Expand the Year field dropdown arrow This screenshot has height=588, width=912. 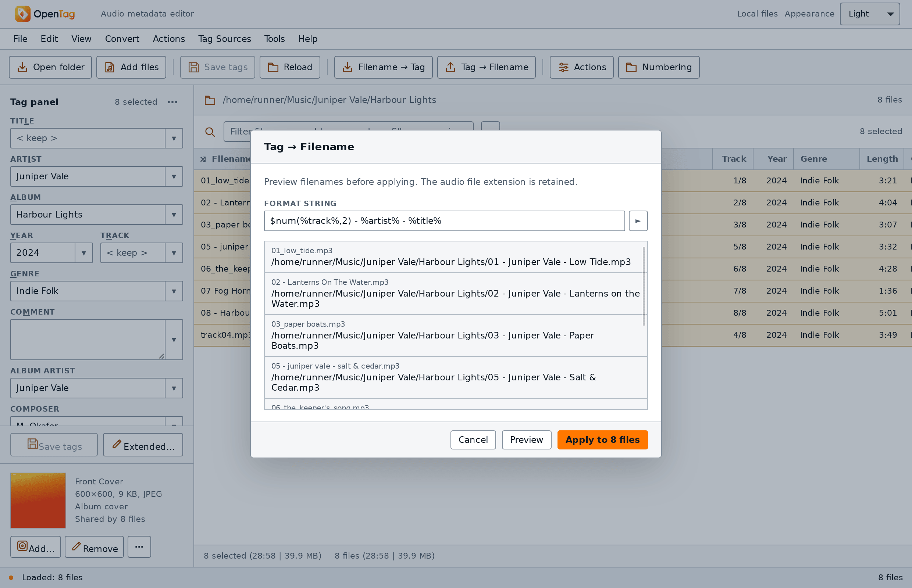click(x=84, y=253)
